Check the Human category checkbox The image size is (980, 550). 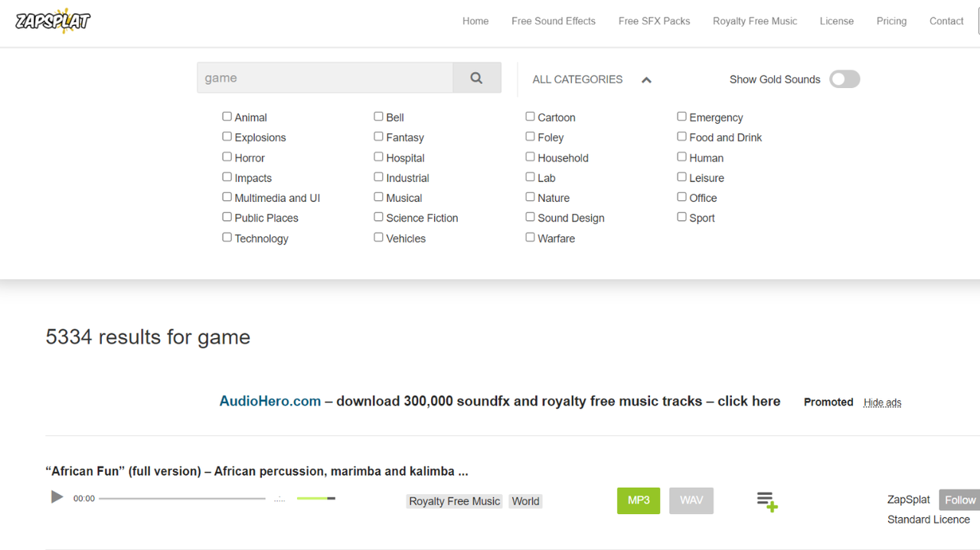pyautogui.click(x=681, y=157)
